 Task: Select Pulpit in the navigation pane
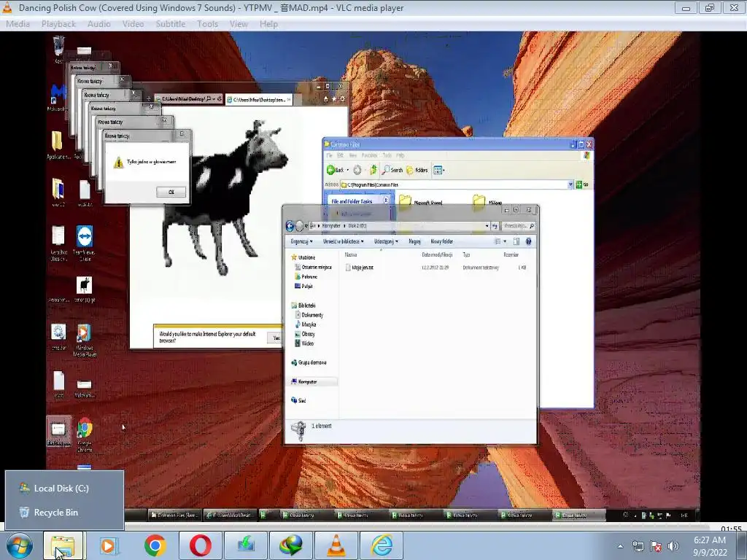coord(303,286)
